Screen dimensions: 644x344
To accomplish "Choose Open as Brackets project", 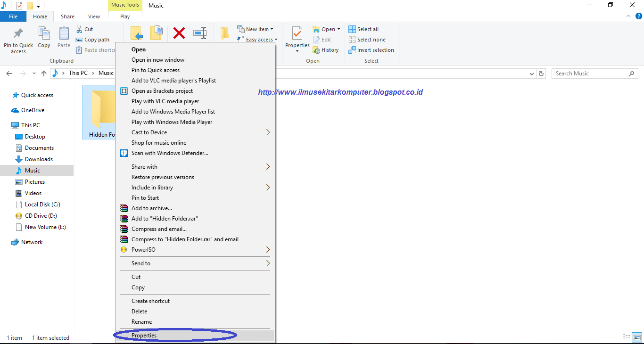I will tap(195, 91).
